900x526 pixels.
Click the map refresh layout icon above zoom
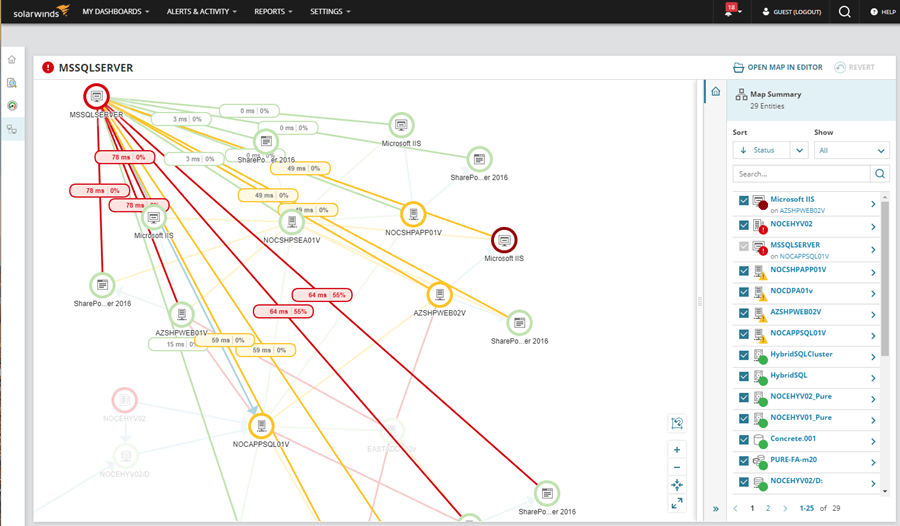pos(677,423)
